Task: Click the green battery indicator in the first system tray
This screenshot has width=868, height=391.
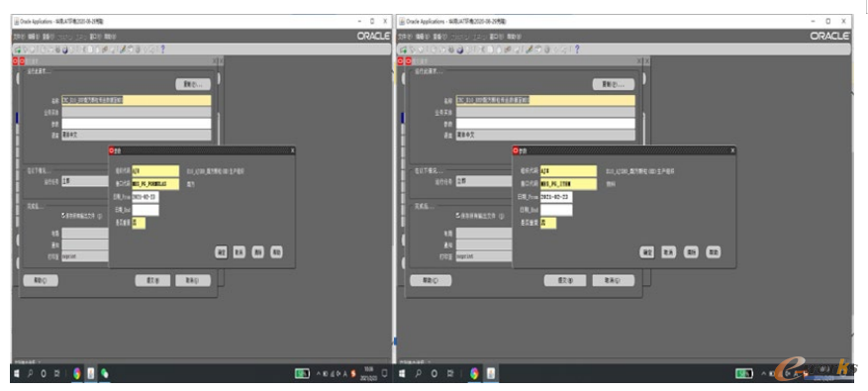Action: (x=302, y=374)
